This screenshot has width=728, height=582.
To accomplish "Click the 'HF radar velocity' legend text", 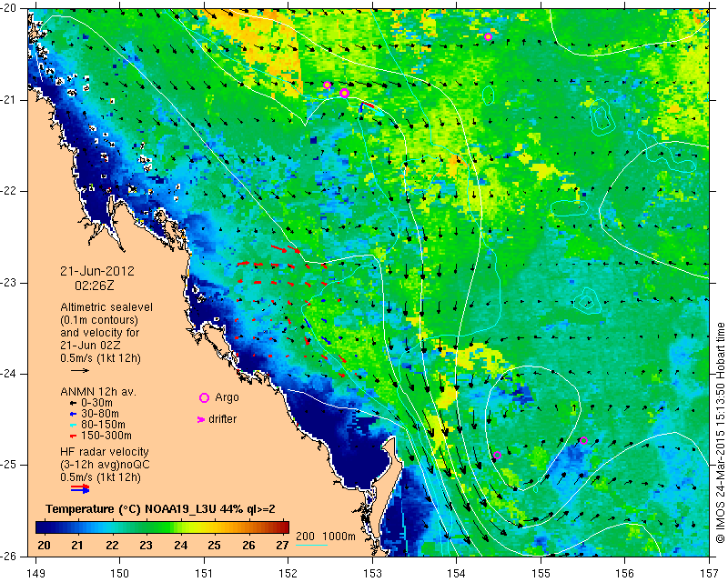I will click(105, 452).
